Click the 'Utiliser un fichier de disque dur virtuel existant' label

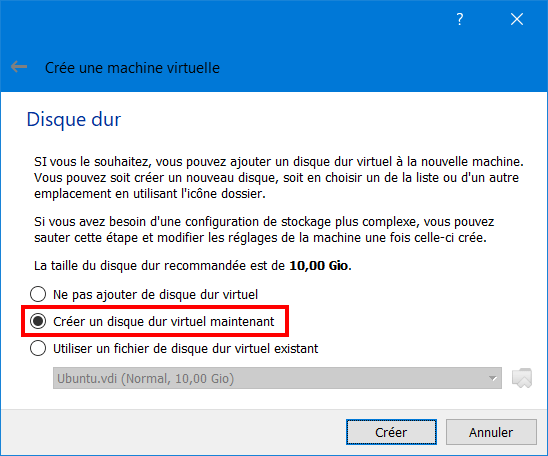click(x=186, y=348)
